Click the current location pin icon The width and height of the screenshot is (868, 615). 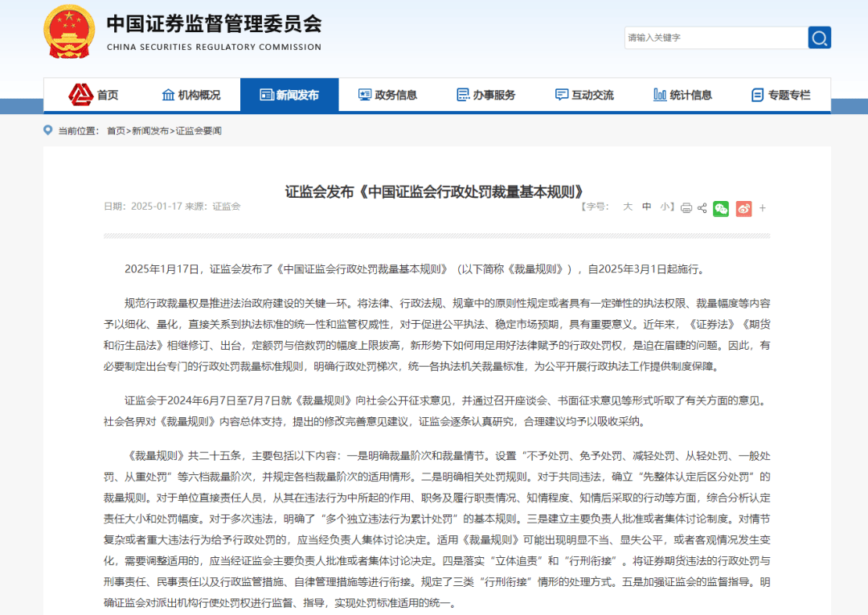click(48, 130)
